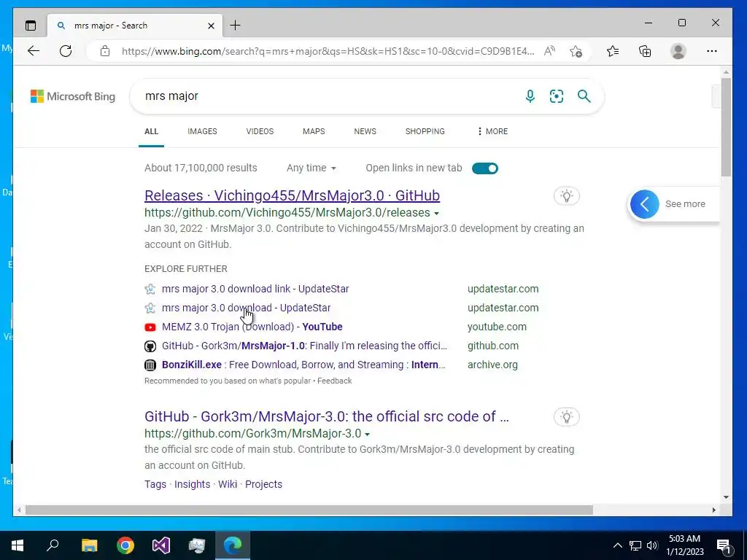
Task: Open the tab actions menu icon
Action: (x=31, y=26)
